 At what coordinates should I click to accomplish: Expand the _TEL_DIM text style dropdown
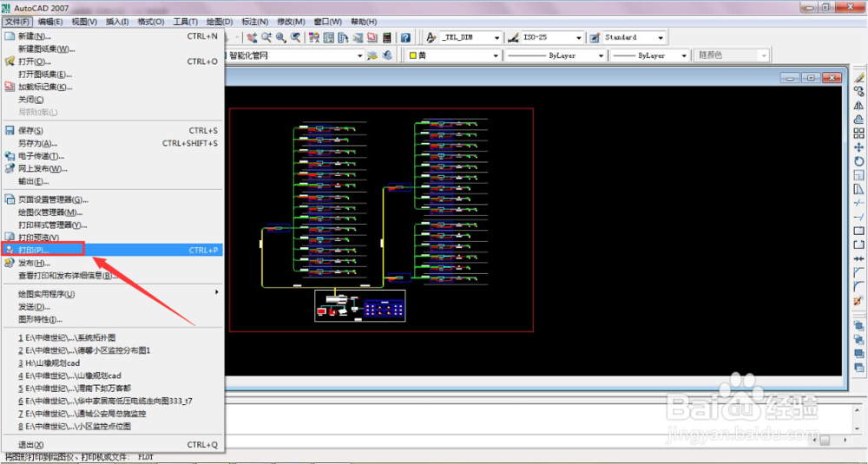coord(496,37)
